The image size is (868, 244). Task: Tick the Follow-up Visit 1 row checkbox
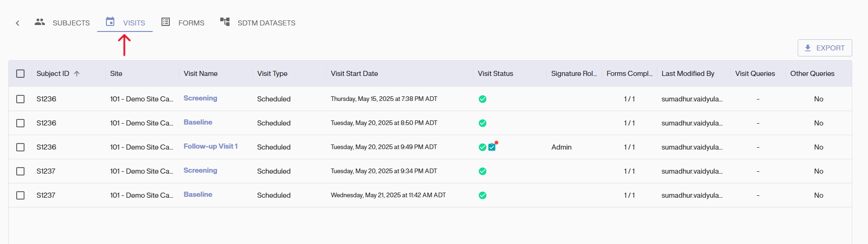click(20, 147)
